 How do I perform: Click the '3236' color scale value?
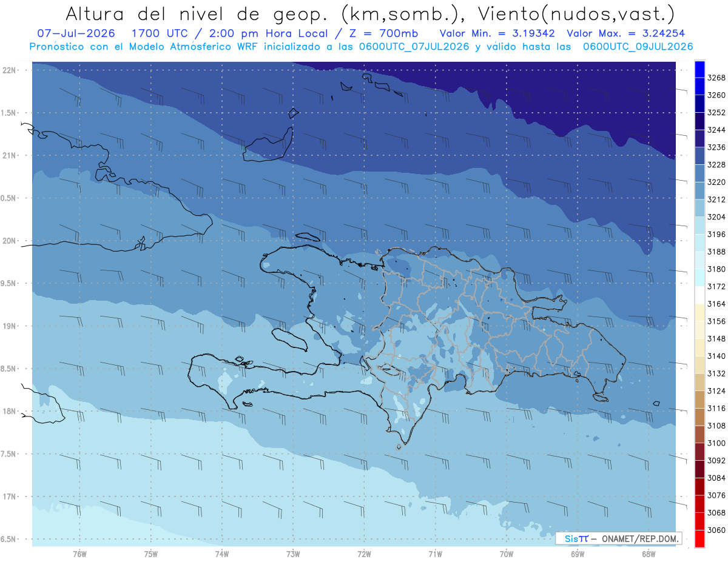pos(716,147)
